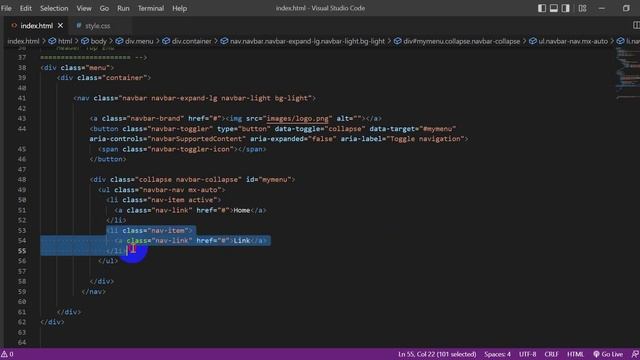The image size is (640, 360).
Task: Toggle the bottom panel layout icon
Action: tap(553, 8)
